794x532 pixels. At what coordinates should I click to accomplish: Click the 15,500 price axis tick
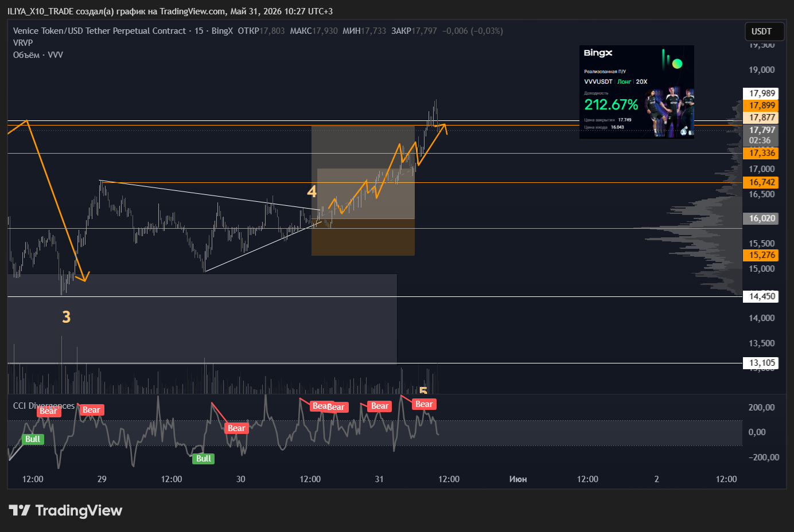pyautogui.click(x=761, y=244)
